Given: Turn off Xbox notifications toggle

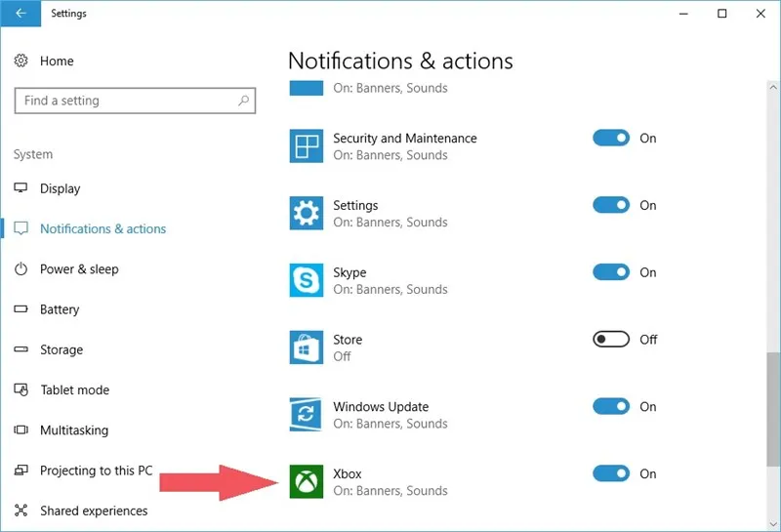Looking at the screenshot, I should pos(611,473).
